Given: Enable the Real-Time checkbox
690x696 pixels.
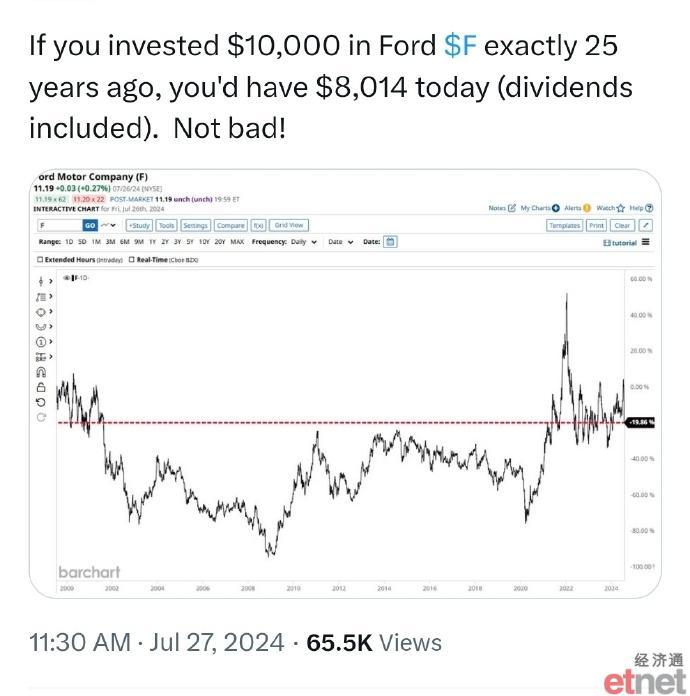Looking at the screenshot, I should point(131,260).
